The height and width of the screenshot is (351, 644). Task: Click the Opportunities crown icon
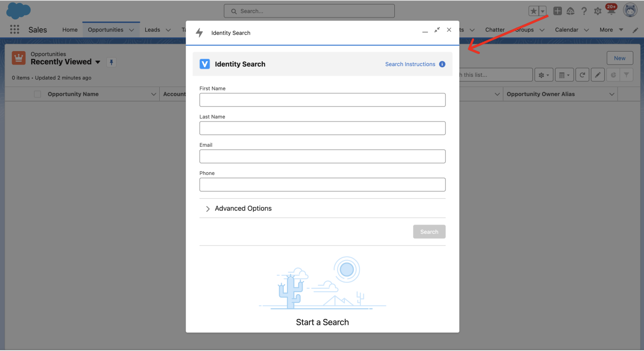pyautogui.click(x=19, y=58)
